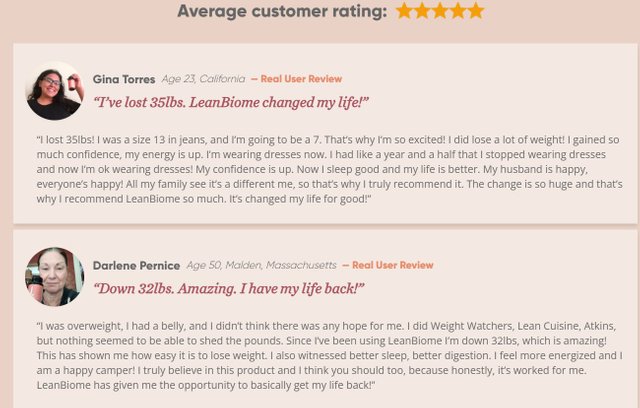Click the "Down 32lbs. Amazing" review headline

(229, 289)
